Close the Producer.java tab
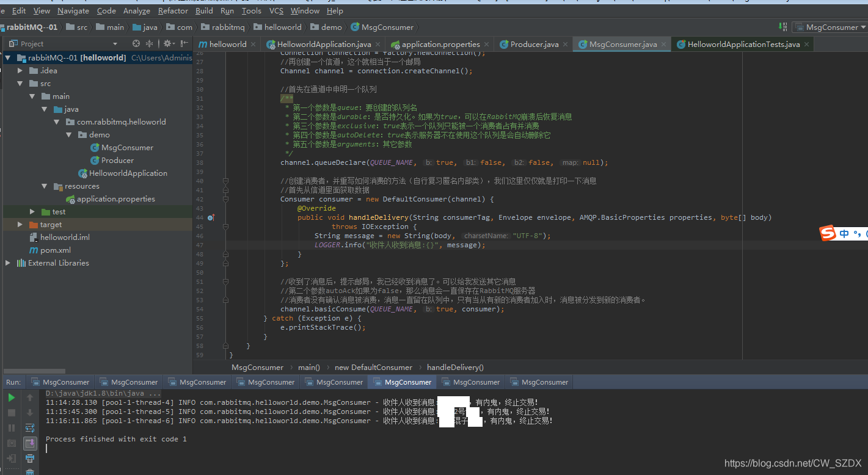The height and width of the screenshot is (475, 868). tap(566, 45)
